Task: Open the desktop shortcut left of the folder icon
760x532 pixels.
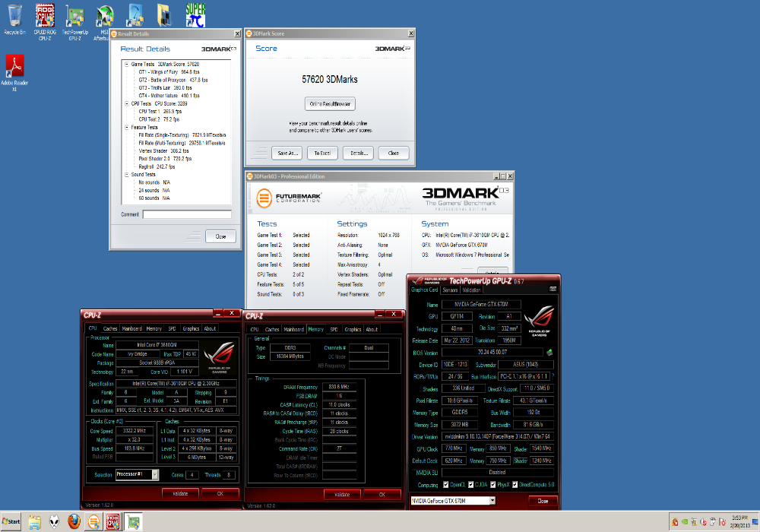Action: point(135,15)
